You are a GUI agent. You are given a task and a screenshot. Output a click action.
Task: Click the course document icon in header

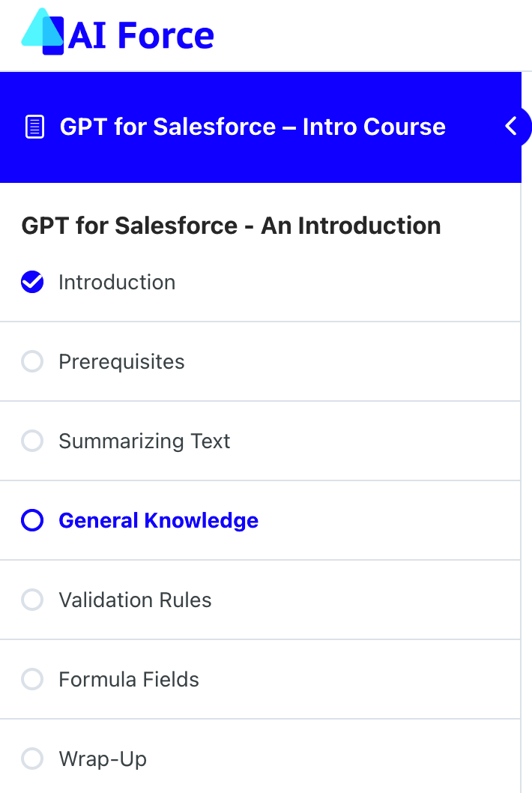(34, 127)
